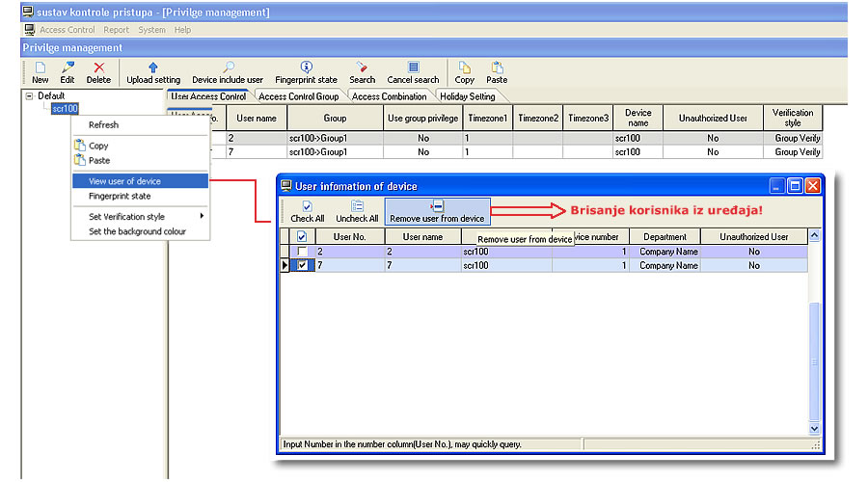Click the Upload setting arrow icon

click(153, 67)
